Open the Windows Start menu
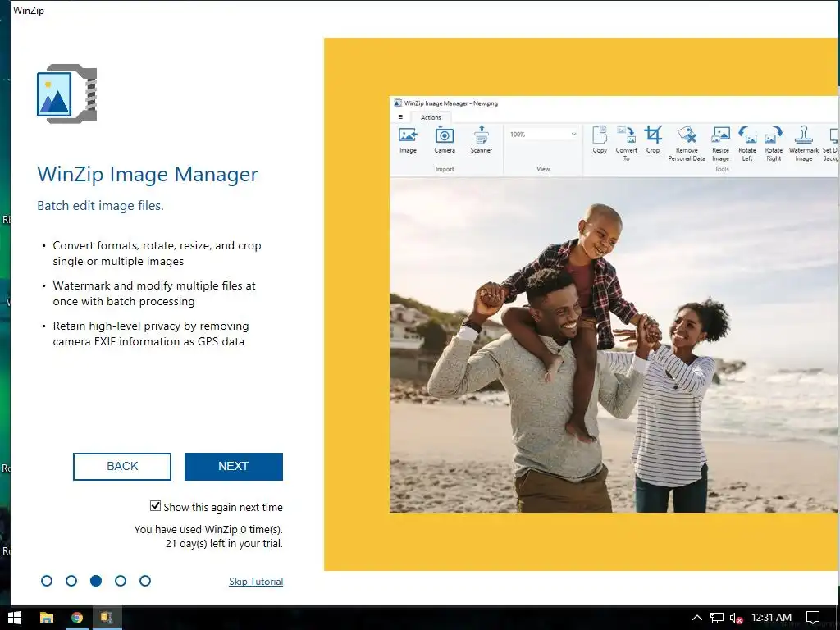 click(15, 618)
